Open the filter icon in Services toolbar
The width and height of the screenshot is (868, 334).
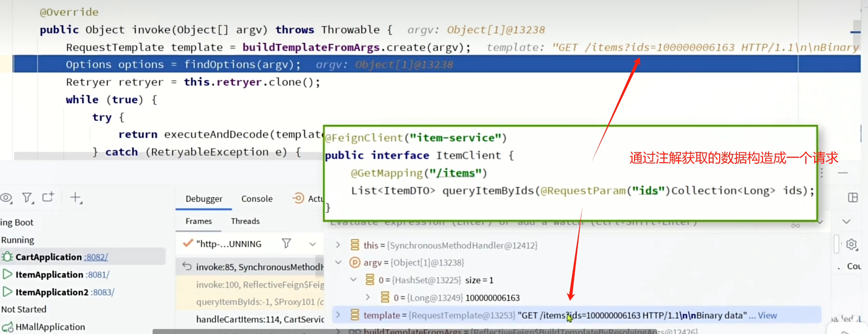pos(27,198)
